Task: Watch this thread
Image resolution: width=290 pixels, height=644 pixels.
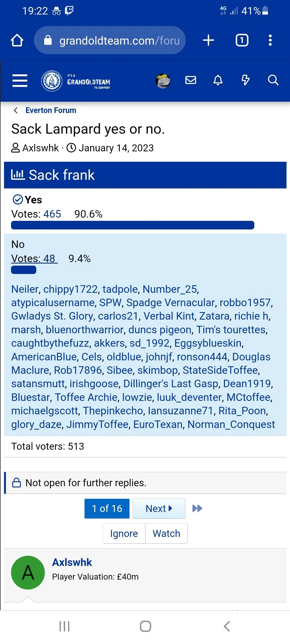Action: pos(166,533)
